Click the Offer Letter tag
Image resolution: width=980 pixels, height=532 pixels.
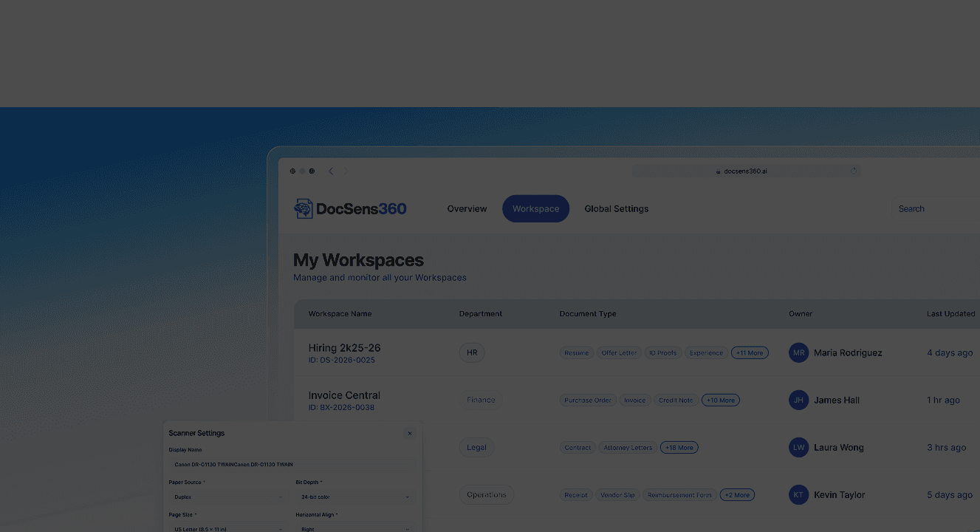point(619,353)
